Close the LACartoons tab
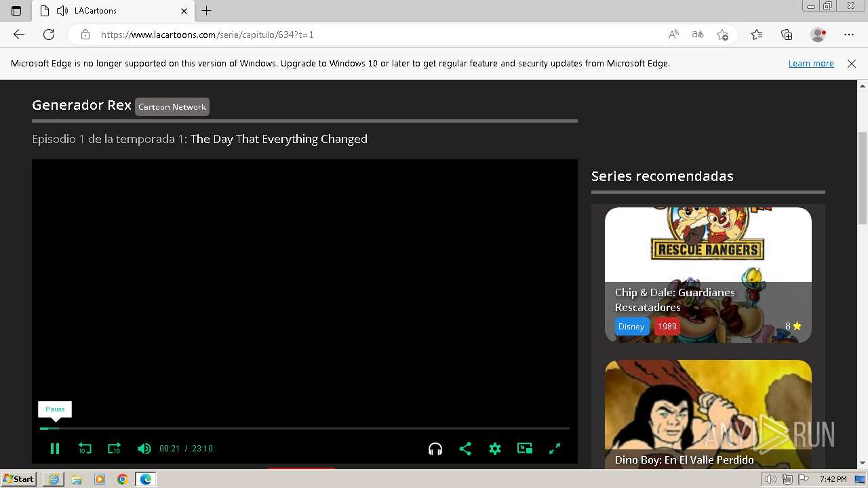Screen dimensions: 868x488 tap(184, 11)
